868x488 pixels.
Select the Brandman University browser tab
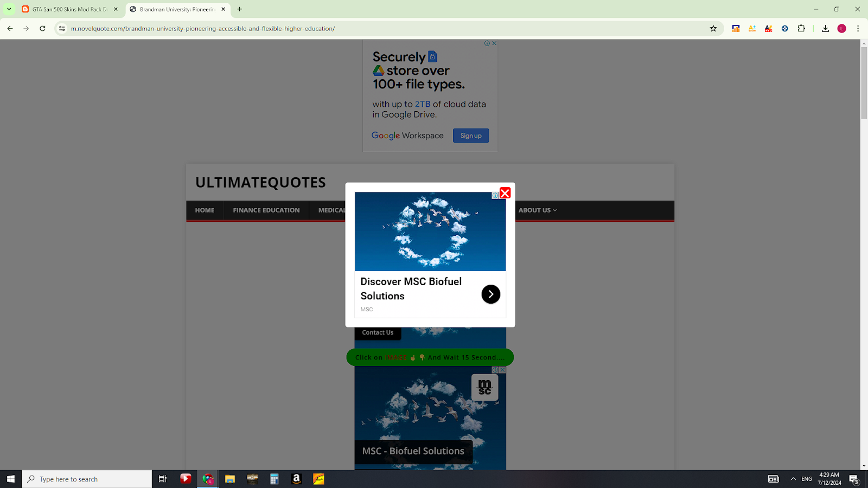pos(177,9)
